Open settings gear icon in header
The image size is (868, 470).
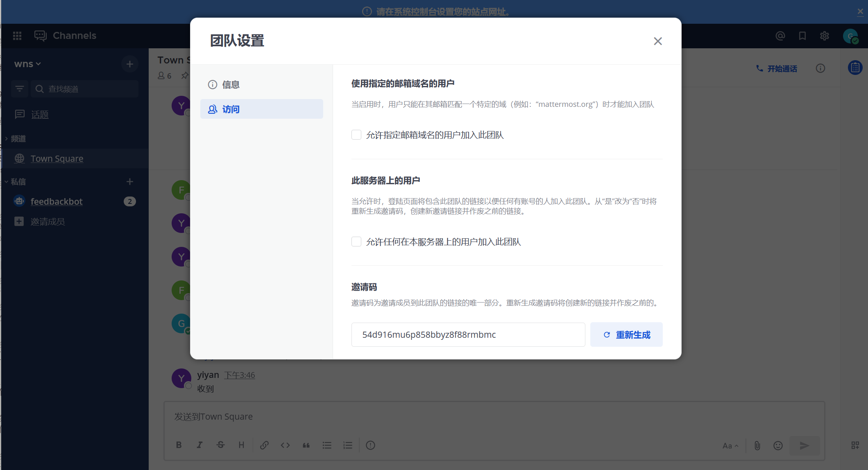pyautogui.click(x=824, y=36)
